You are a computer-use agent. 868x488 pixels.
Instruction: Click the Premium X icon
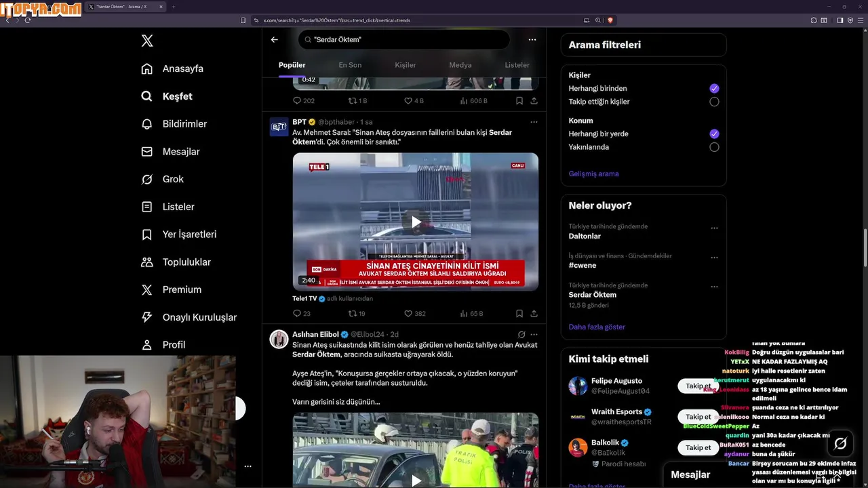point(146,289)
